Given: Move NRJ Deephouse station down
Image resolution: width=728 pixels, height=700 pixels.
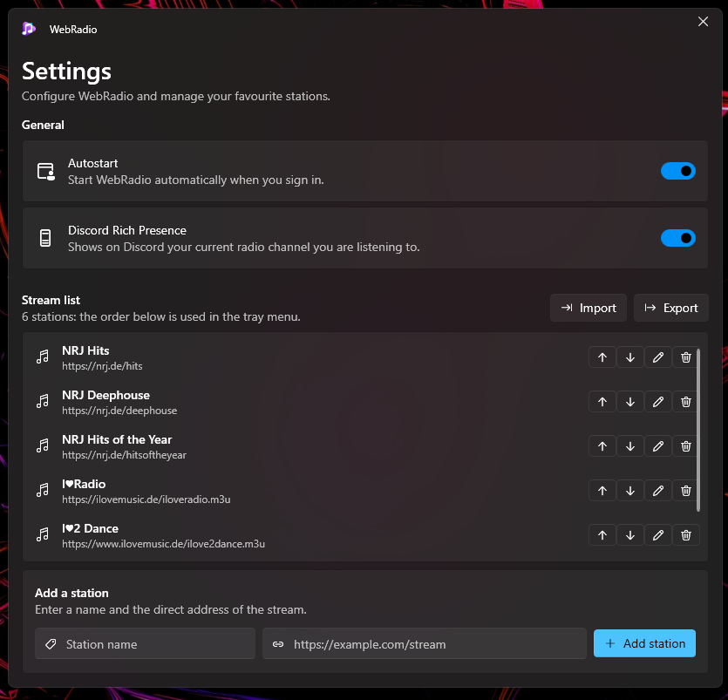Looking at the screenshot, I should click(630, 402).
